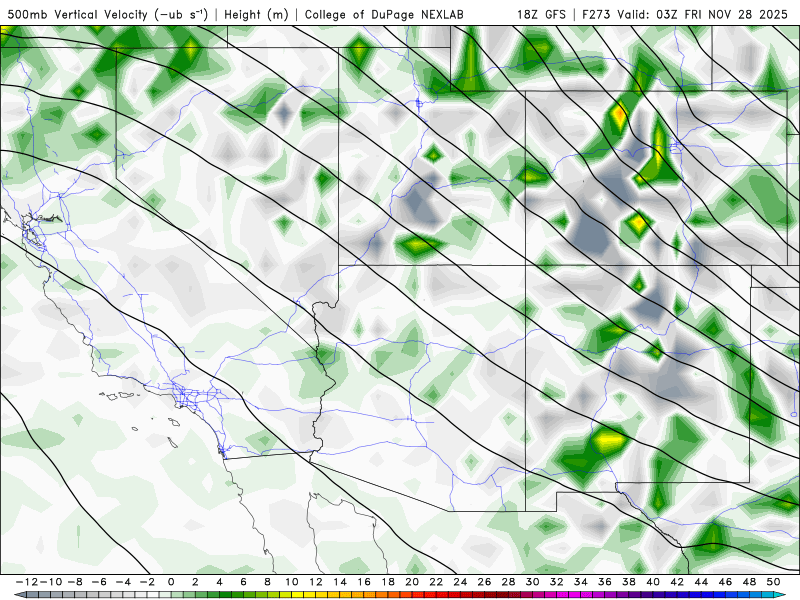Click the 42 label on the color scale
The width and height of the screenshot is (800, 600).
(677, 582)
